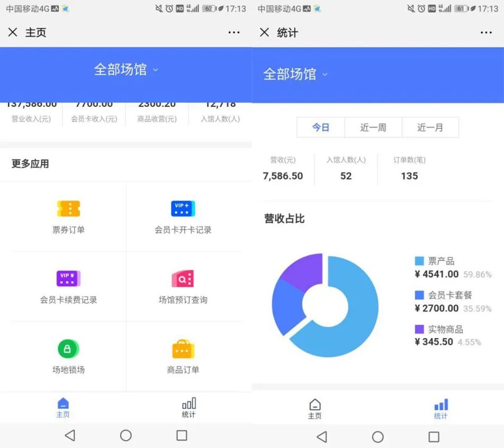The width and height of the screenshot is (504, 448).
Task: Select the 近一月 monthly period option
Action: tap(430, 127)
